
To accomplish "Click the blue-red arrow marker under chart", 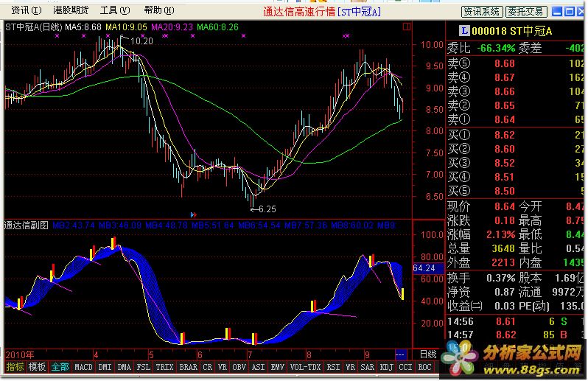I will click(x=194, y=215).
